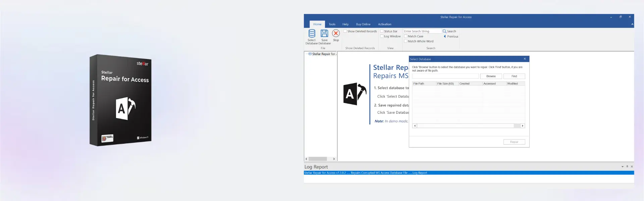Toggle the Log Window checkbox
This screenshot has height=201, width=644.
pos(382,36)
